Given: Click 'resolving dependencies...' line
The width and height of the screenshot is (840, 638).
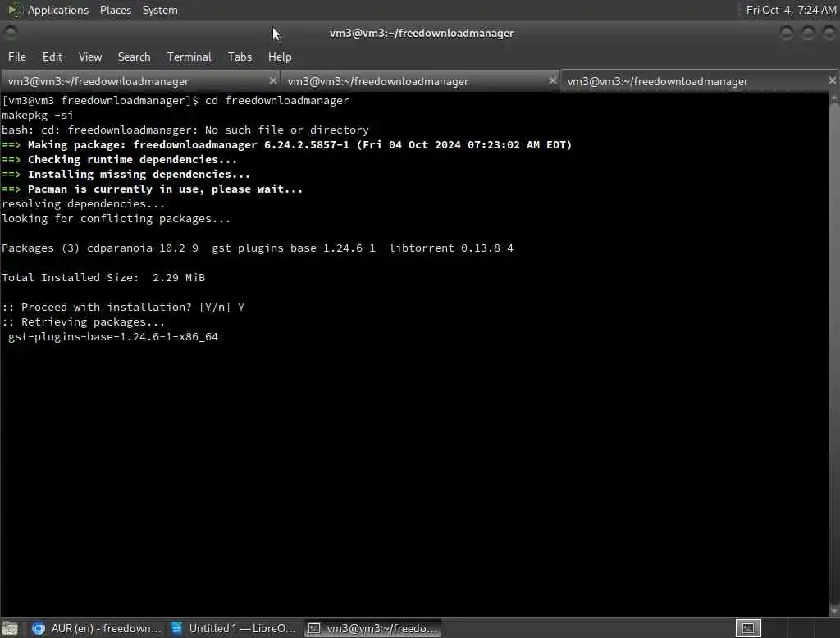Looking at the screenshot, I should pyautogui.click(x=84, y=203).
